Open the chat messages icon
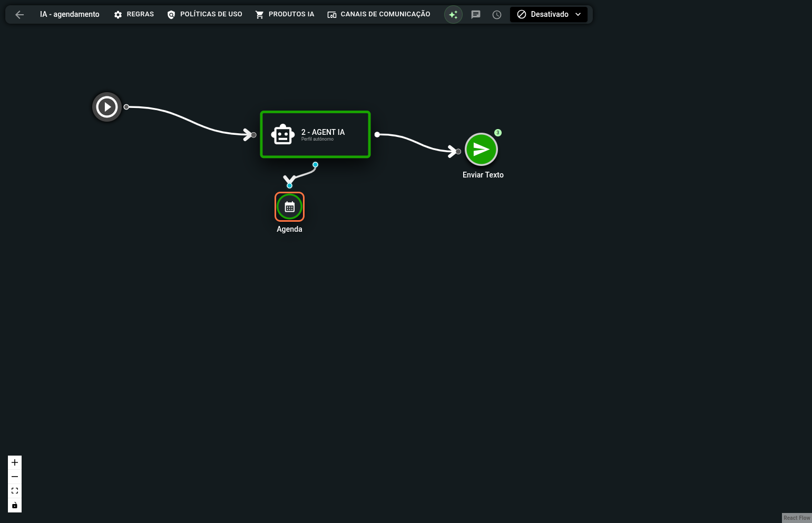The image size is (812, 523). tap(476, 15)
